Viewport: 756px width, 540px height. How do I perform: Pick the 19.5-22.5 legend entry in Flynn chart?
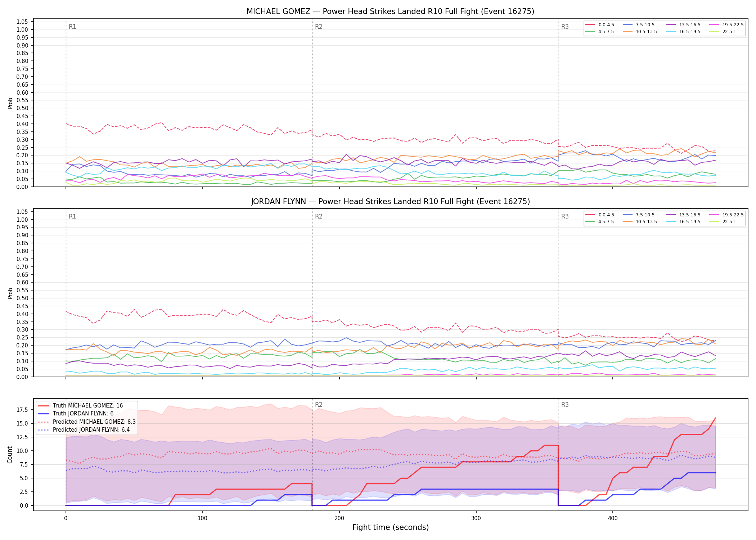726,215
